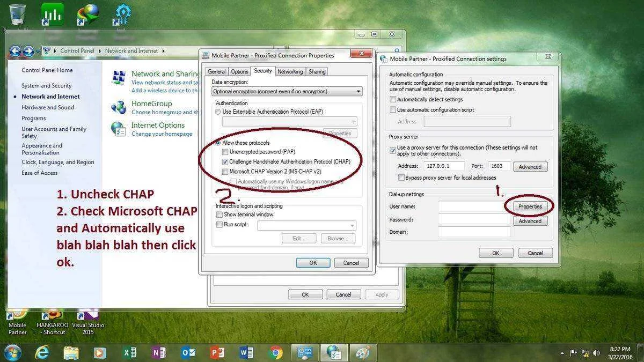Click the HomeGroup category icon
This screenshot has height=362, width=644.
pyautogui.click(x=119, y=107)
